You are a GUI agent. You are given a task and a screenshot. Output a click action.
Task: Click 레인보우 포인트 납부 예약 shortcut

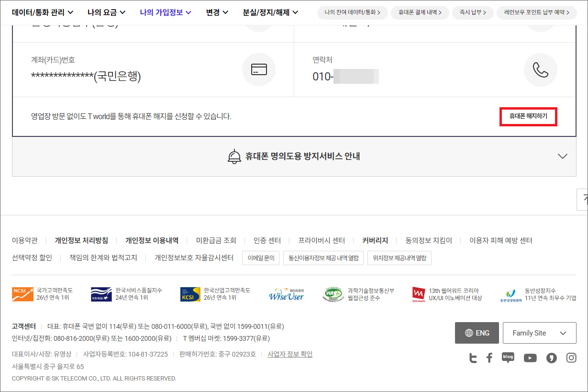(x=536, y=13)
